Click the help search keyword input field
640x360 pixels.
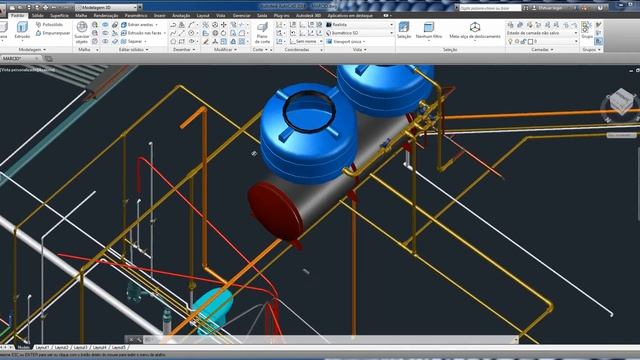[x=490, y=8]
